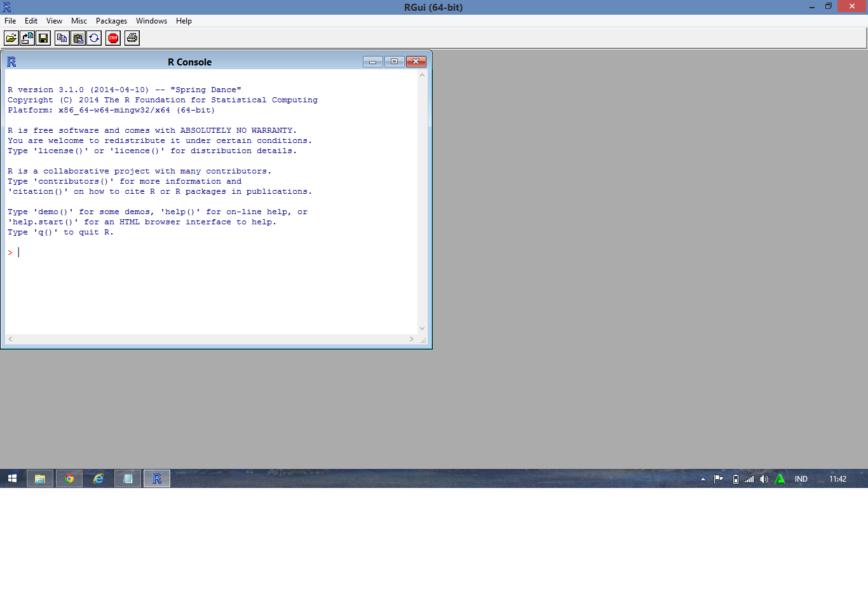Click the Paste toolbar icon
This screenshot has height=610, width=868.
click(78, 38)
